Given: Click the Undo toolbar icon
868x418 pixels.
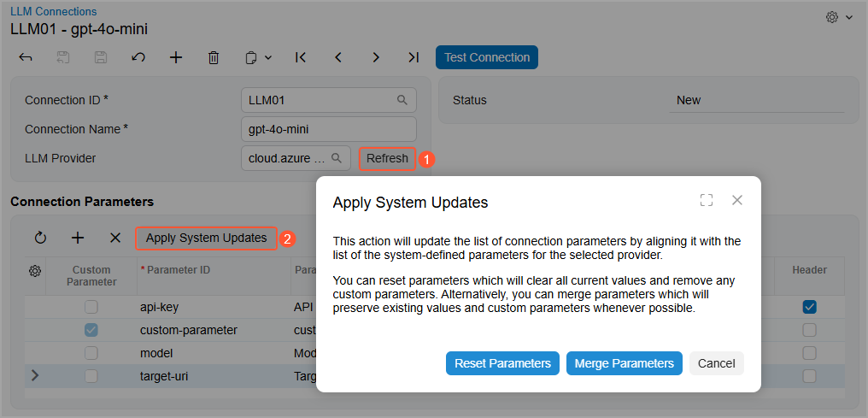Looking at the screenshot, I should (x=138, y=57).
